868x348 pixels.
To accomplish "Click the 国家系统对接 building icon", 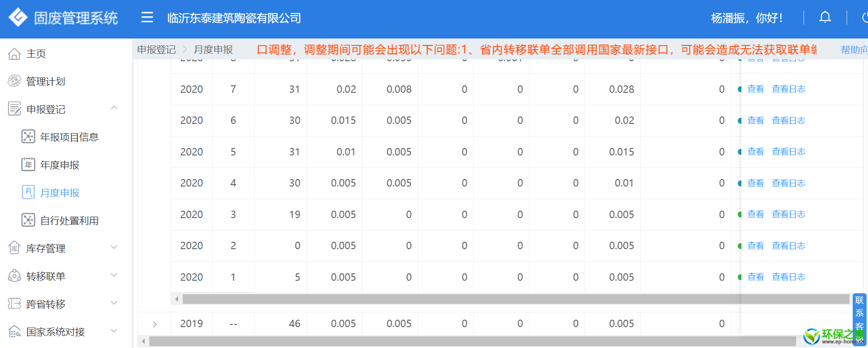I will coord(14,332).
